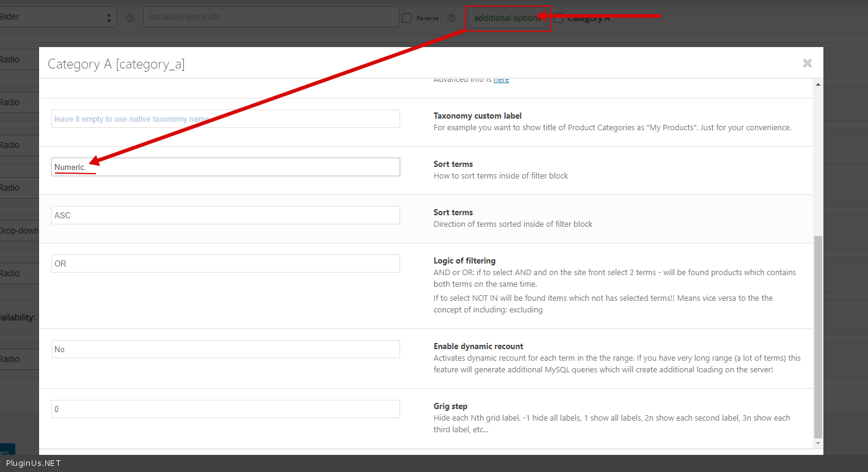Click the topmost Radio type selector at left
This screenshot has width=868, height=472.
click(18, 60)
